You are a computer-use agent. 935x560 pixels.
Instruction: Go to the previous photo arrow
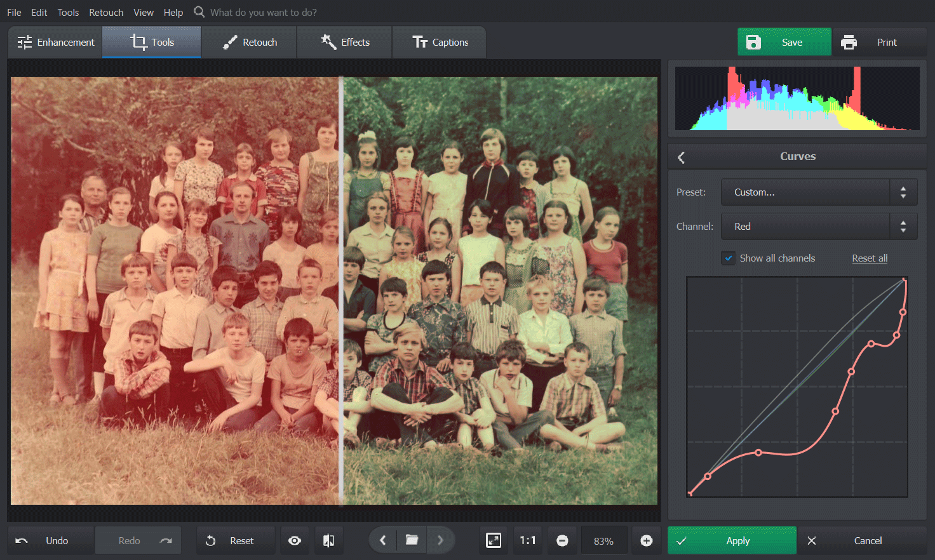[x=383, y=540]
